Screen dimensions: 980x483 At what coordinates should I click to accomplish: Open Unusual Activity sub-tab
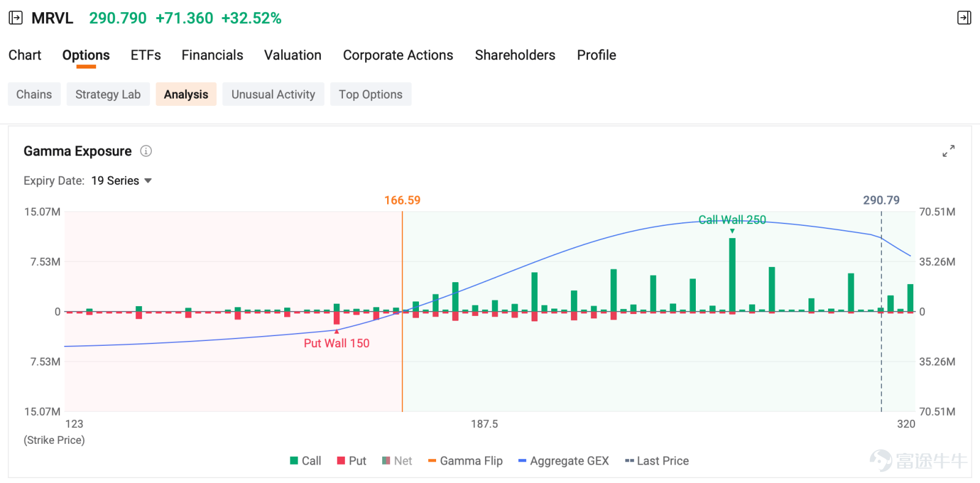pos(273,94)
